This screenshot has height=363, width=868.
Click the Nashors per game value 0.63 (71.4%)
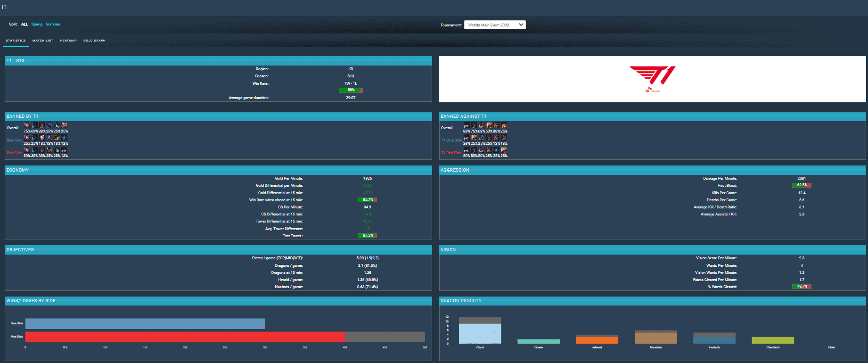[368, 287]
